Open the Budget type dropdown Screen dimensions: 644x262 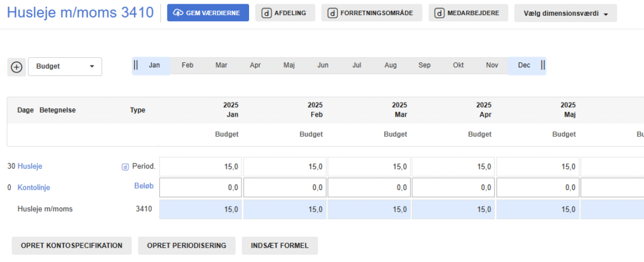click(x=65, y=67)
